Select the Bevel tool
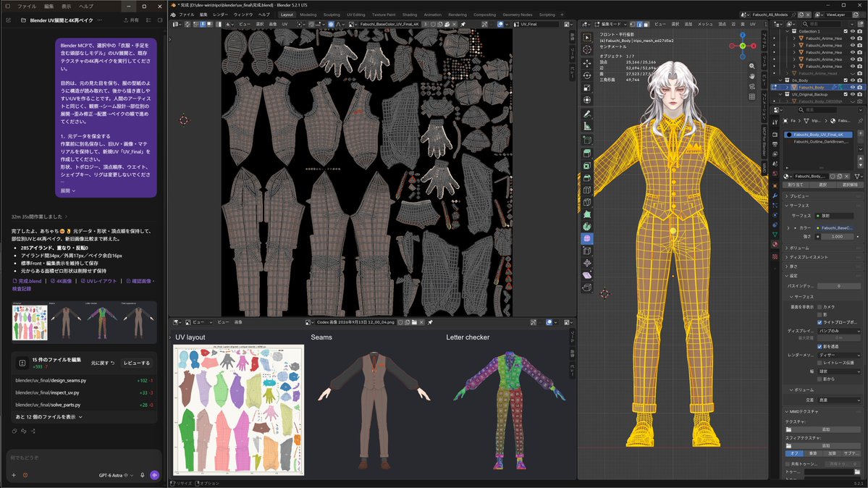Image resolution: width=868 pixels, height=488 pixels. (587, 178)
